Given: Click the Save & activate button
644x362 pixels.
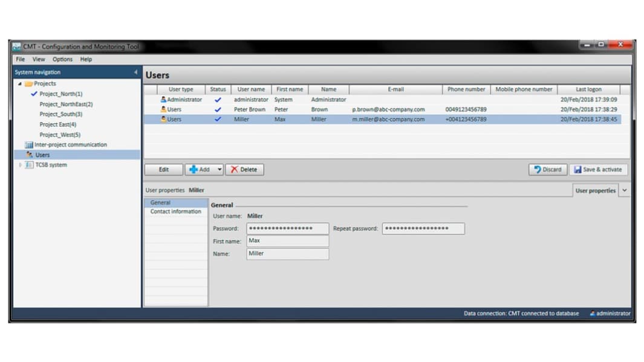Looking at the screenshot, I should 599,169.
